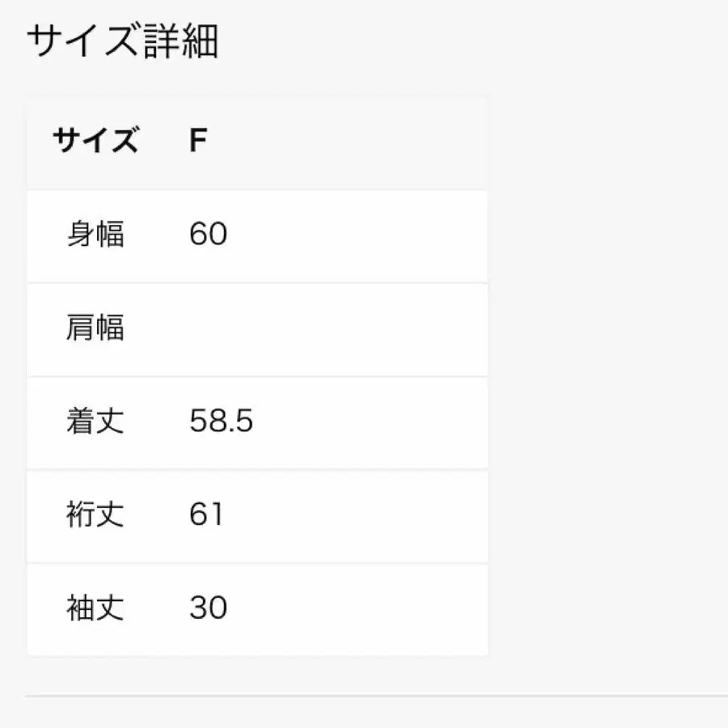Click the サイズ詳細 heading
The image size is (728, 728).
pyautogui.click(x=123, y=42)
